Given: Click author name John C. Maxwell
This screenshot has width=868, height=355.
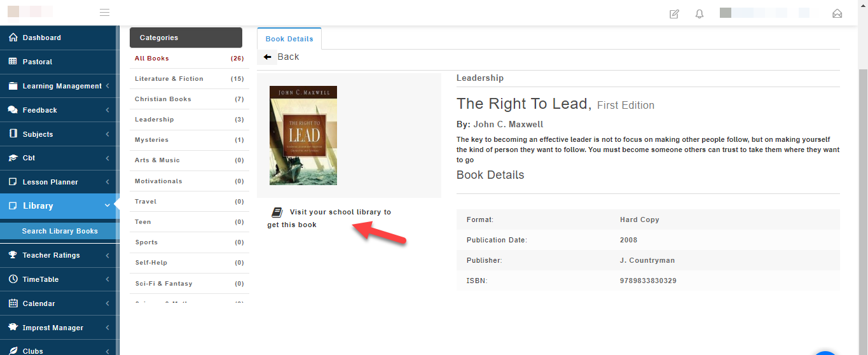Looking at the screenshot, I should click(x=508, y=125).
